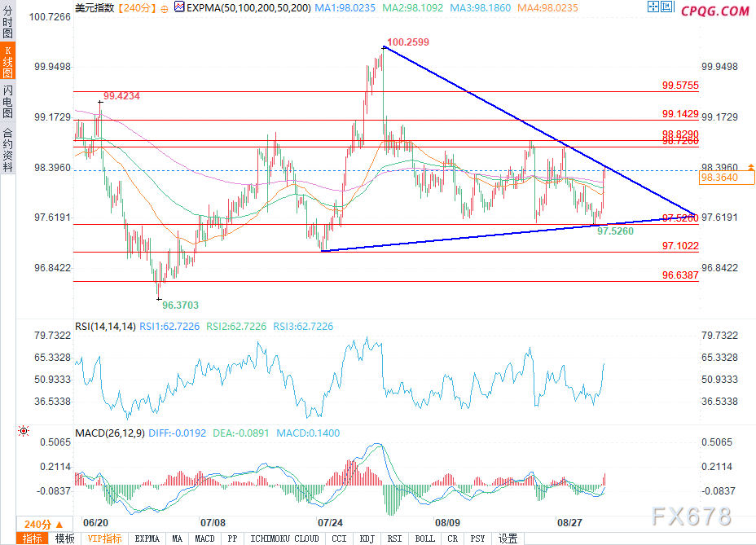The height and width of the screenshot is (545, 756).
Task: Click the EXPMA chart indicator icon
Action: [x=179, y=10]
